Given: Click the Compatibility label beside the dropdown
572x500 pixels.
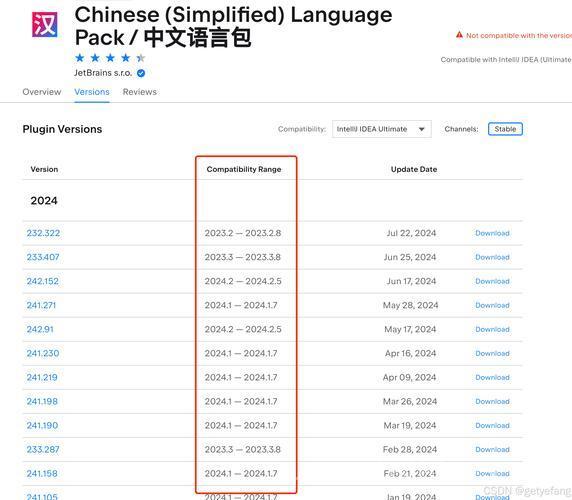Looking at the screenshot, I should pyautogui.click(x=302, y=129).
